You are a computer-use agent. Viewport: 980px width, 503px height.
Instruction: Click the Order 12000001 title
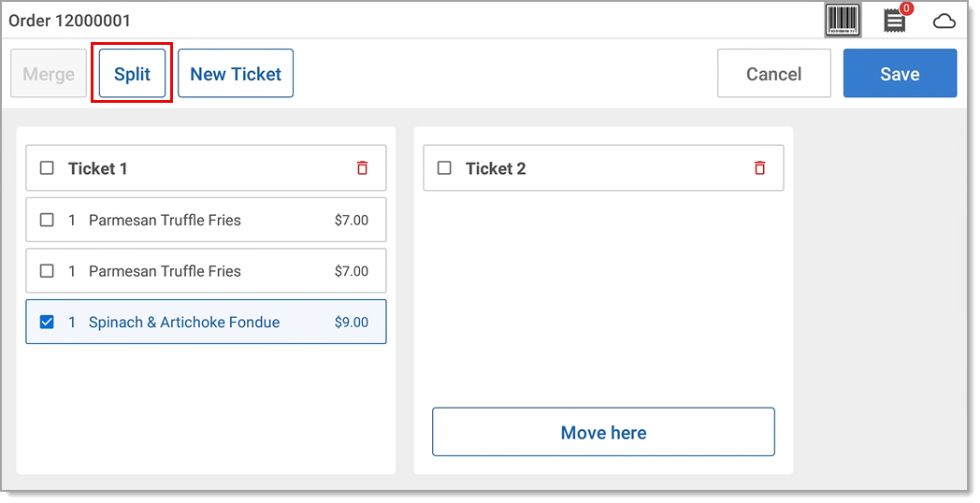point(70,21)
